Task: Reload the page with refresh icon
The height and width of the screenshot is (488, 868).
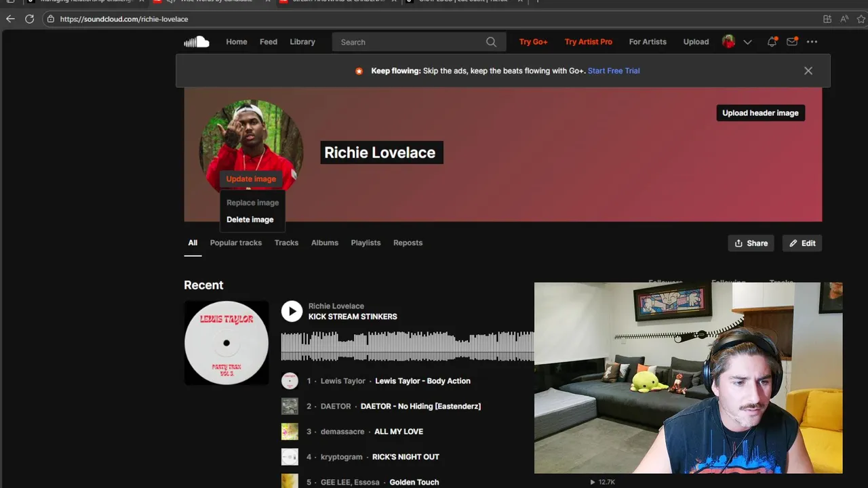Action: click(x=29, y=19)
